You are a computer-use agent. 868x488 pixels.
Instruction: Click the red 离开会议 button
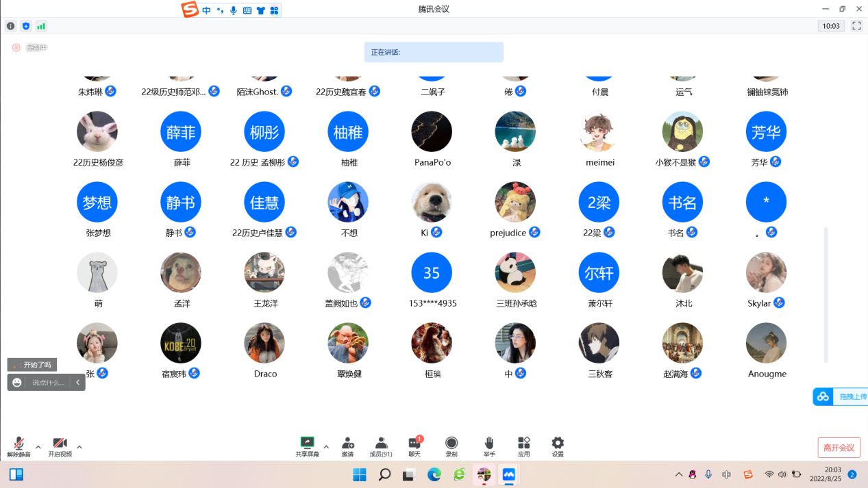[839, 448]
